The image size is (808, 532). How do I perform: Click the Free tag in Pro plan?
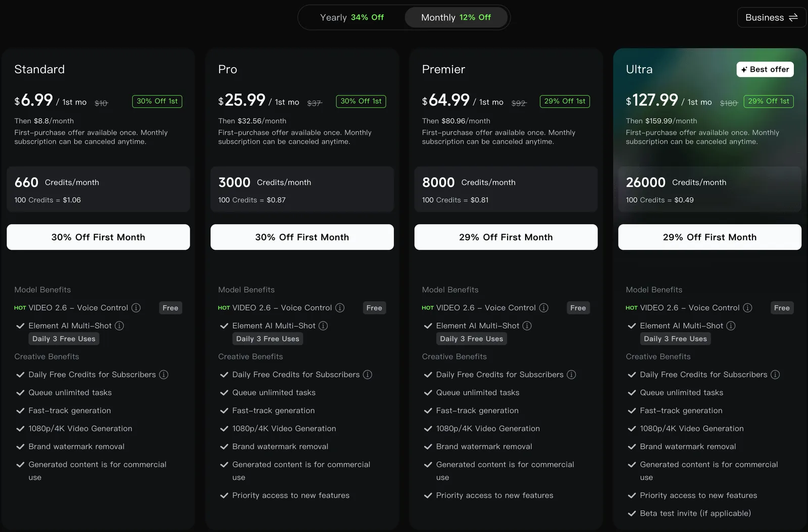(374, 308)
